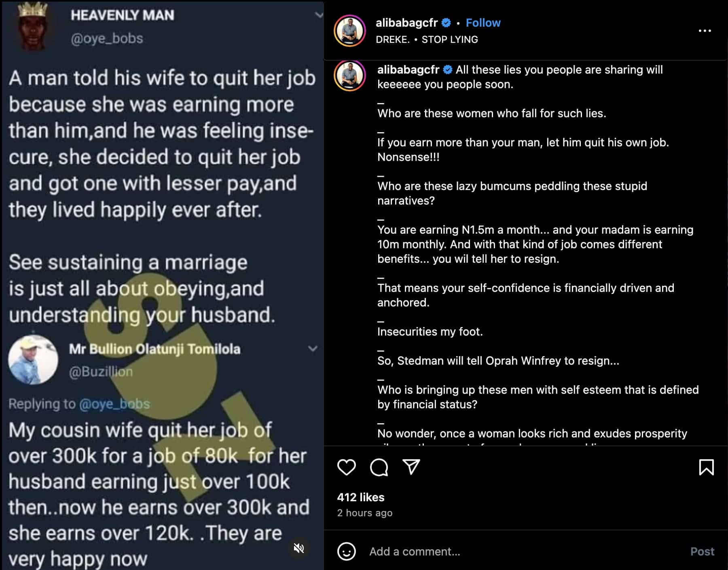Image resolution: width=728 pixels, height=570 pixels.
Task: Click the alibabagcfr username in the caption
Action: coord(408,70)
